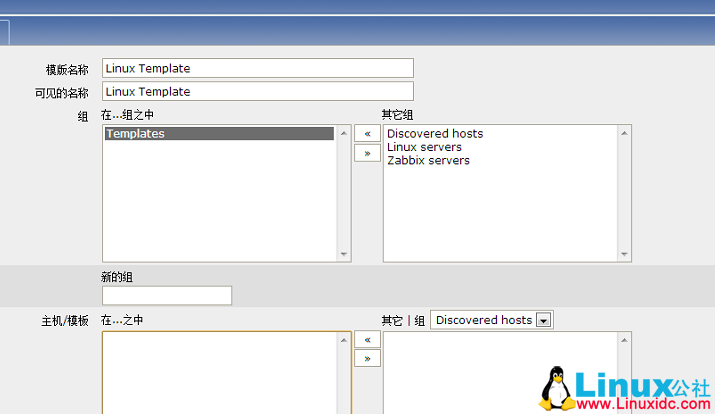The image size is (715, 414).
Task: Click the » button in the 主机/模板 section
Action: (367, 358)
